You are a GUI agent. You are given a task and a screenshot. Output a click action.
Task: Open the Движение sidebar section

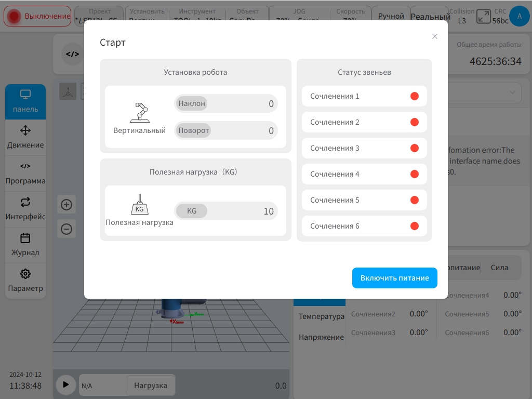coord(25,137)
